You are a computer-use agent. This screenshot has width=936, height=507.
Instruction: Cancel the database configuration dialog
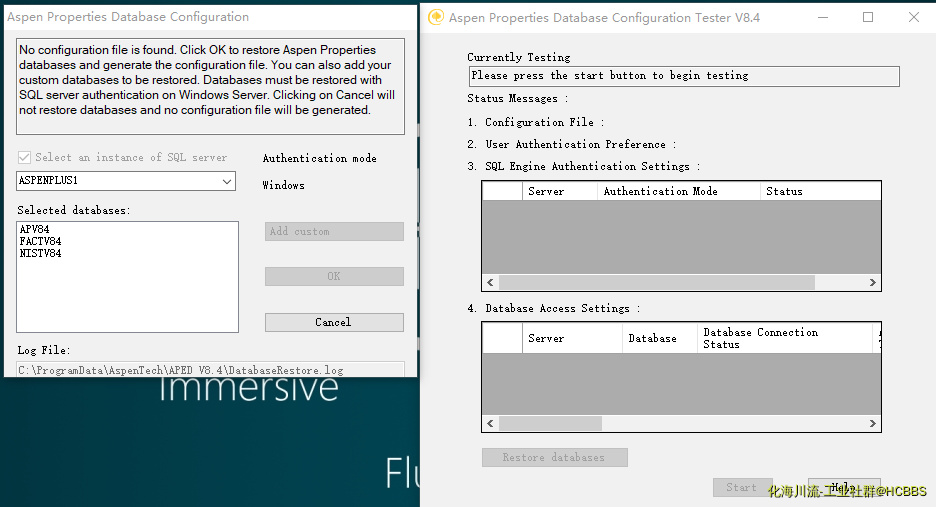click(334, 322)
